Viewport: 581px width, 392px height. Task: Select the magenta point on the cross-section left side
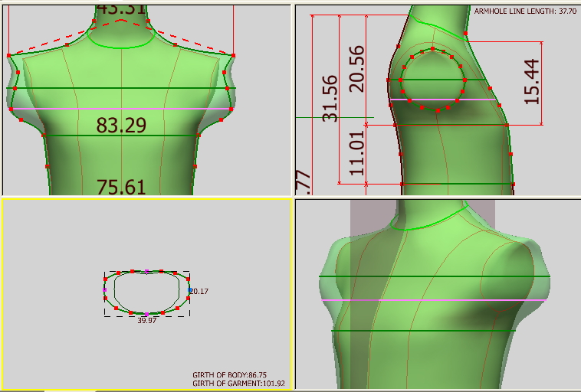pyautogui.click(x=104, y=290)
